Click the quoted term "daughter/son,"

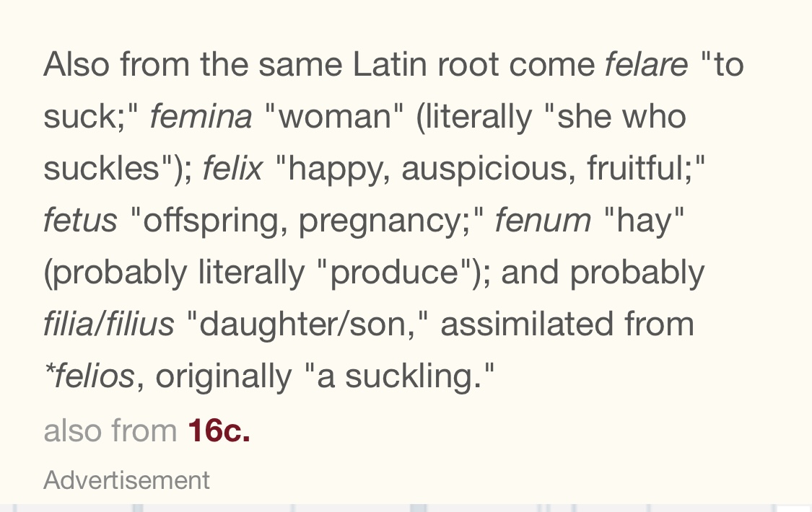click(307, 325)
